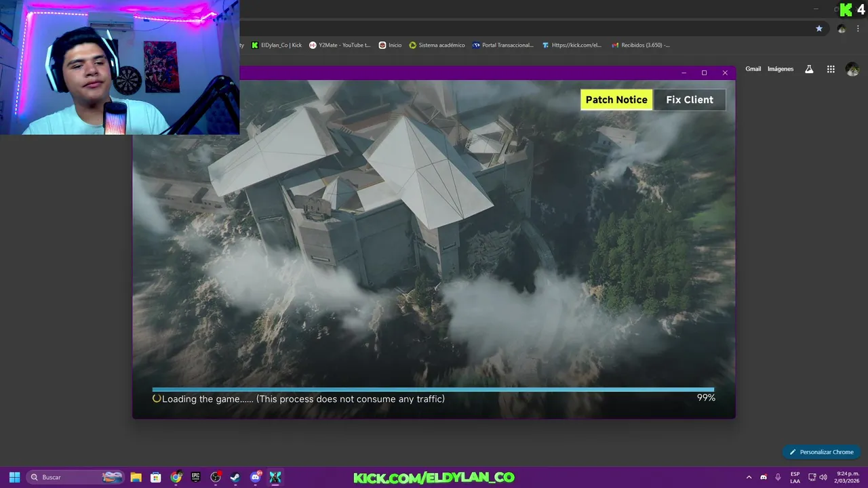The width and height of the screenshot is (868, 488).
Task: Bookmark this page with the star icon
Action: pyautogui.click(x=819, y=28)
